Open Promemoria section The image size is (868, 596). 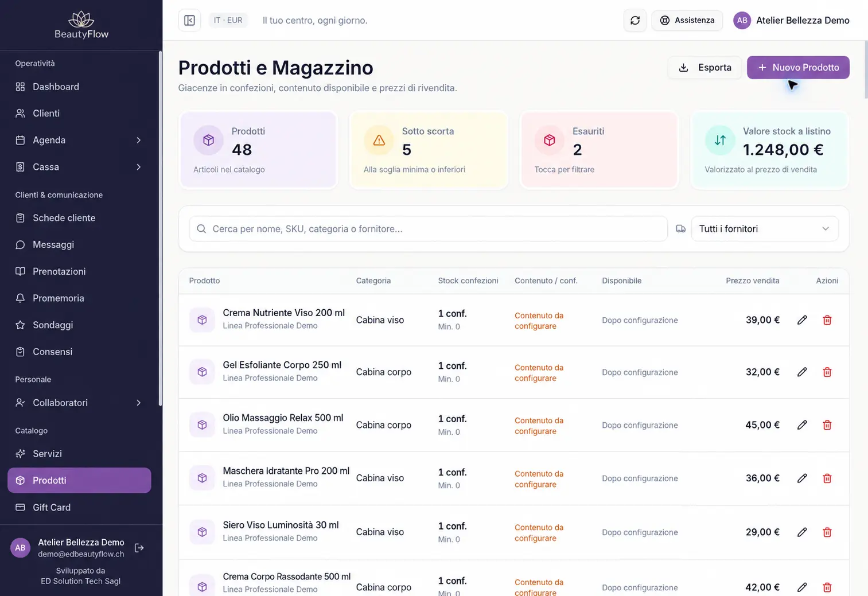pyautogui.click(x=79, y=298)
